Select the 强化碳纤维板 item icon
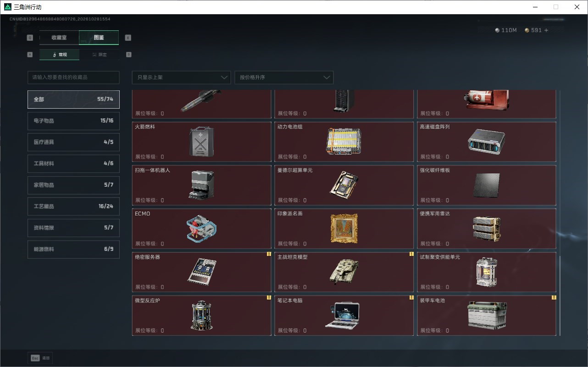The height and width of the screenshot is (367, 588). tap(486, 185)
